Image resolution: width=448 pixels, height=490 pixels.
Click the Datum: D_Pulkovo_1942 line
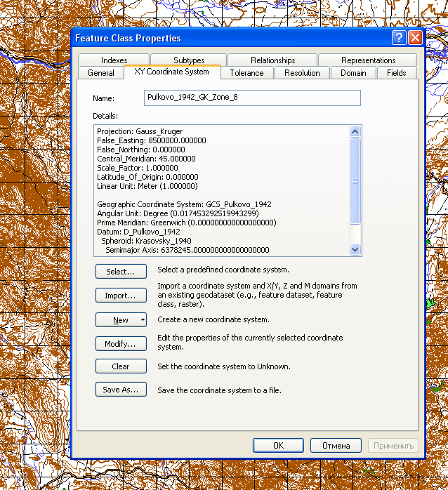coord(138,232)
